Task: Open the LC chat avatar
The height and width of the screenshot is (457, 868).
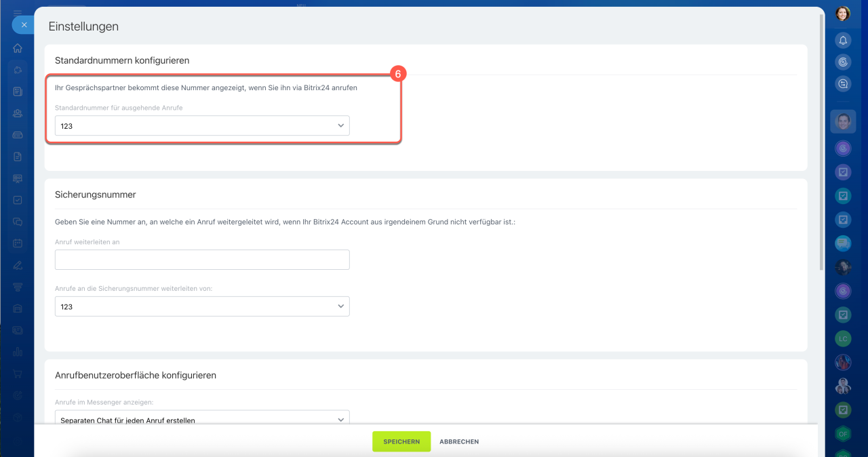Action: [843, 338]
